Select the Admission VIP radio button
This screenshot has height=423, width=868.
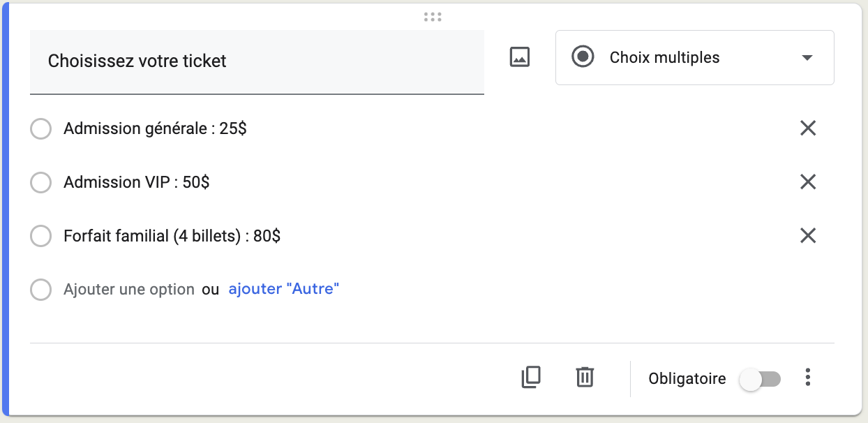click(x=41, y=183)
